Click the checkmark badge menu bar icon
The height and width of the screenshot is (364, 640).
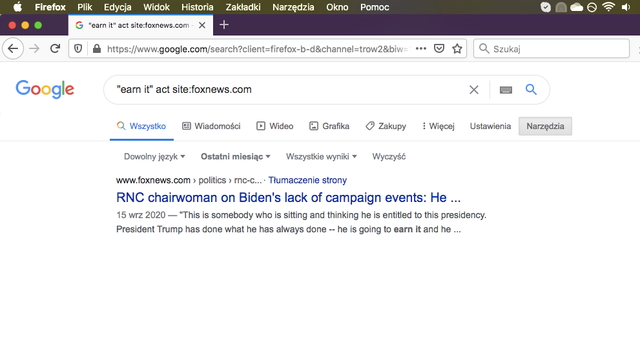click(x=546, y=7)
